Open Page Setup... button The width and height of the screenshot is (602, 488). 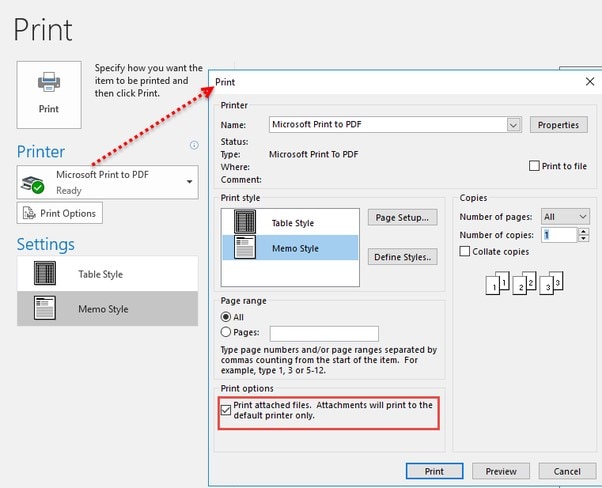click(x=402, y=217)
